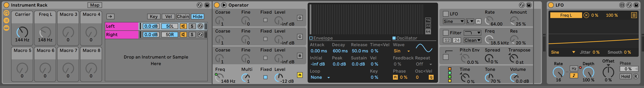The height and width of the screenshot is (88, 644).
Task: Click the Right chain pan 50R field
Action: 170,35
